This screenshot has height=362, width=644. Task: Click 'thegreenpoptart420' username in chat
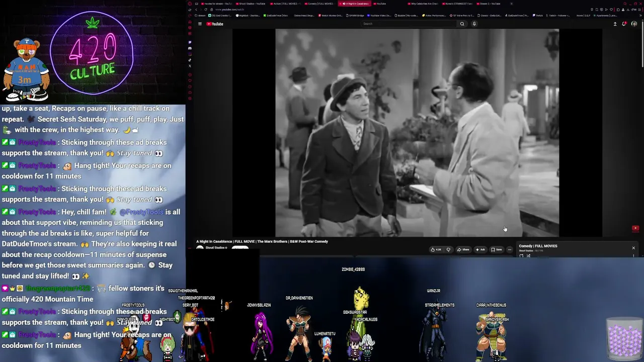pyautogui.click(x=58, y=289)
